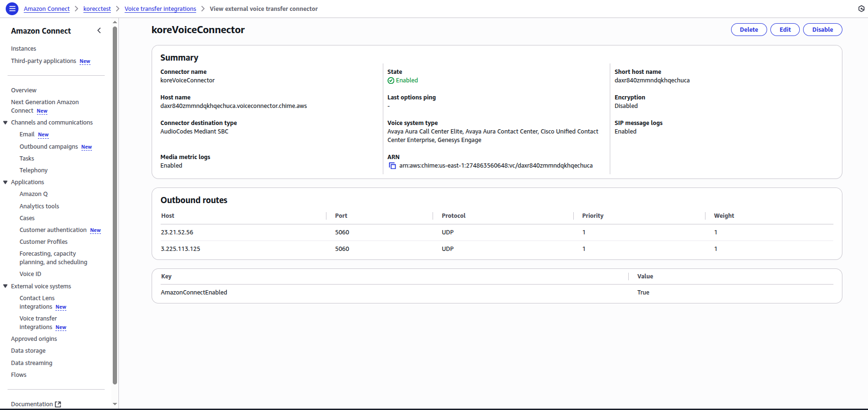Open Approved origins
The height and width of the screenshot is (410, 868).
point(34,339)
